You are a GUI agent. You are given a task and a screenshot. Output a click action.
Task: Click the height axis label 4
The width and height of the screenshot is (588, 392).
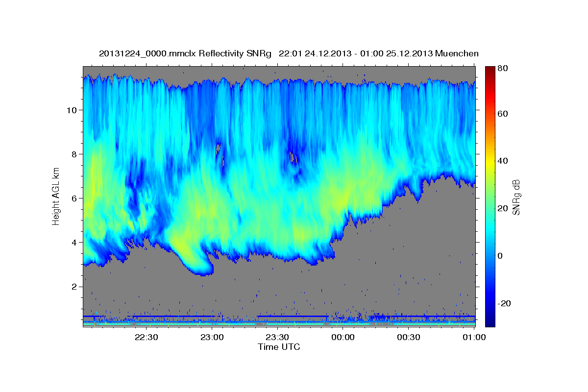click(74, 242)
